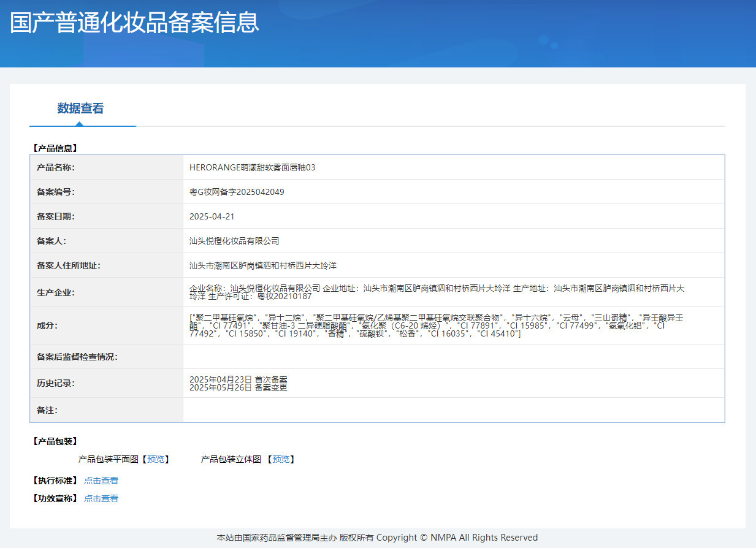This screenshot has width=756, height=548.
Task: Click the 生产企业 details text with 生产许可证
Action: pos(437,292)
